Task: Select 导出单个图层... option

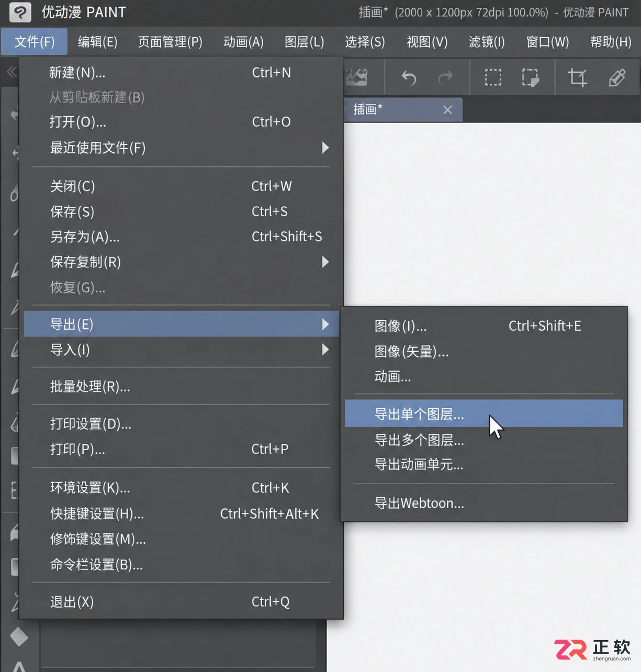Action: tap(484, 413)
